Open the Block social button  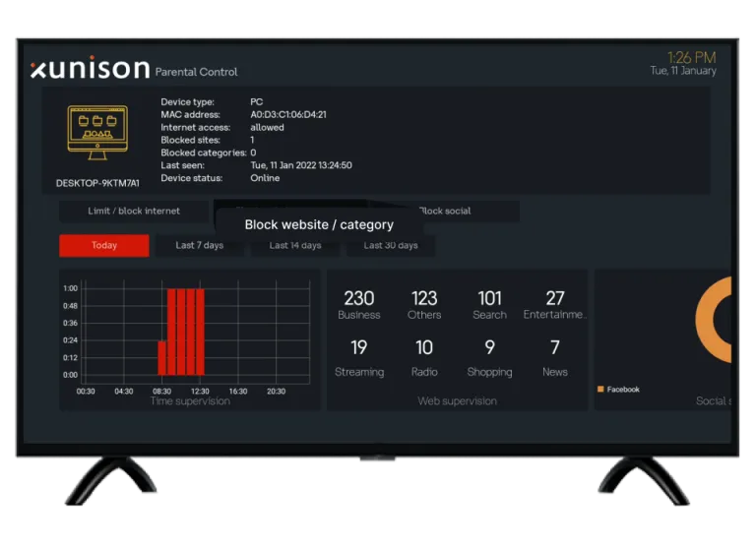pos(445,212)
